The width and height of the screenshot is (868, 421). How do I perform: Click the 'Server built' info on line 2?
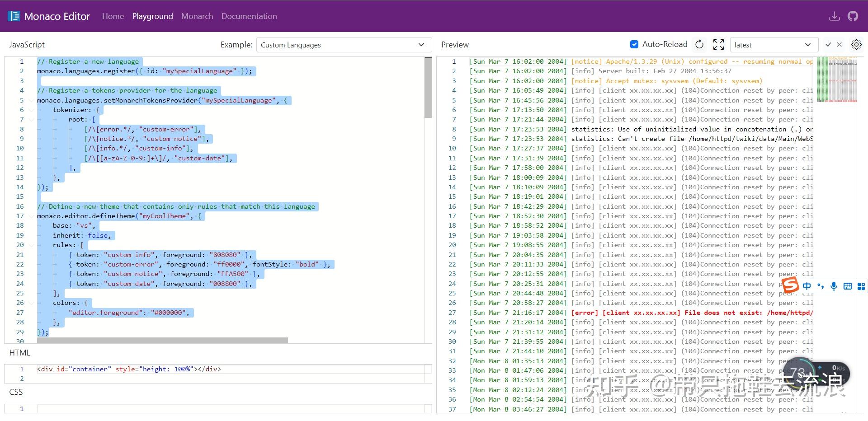[x=651, y=71]
